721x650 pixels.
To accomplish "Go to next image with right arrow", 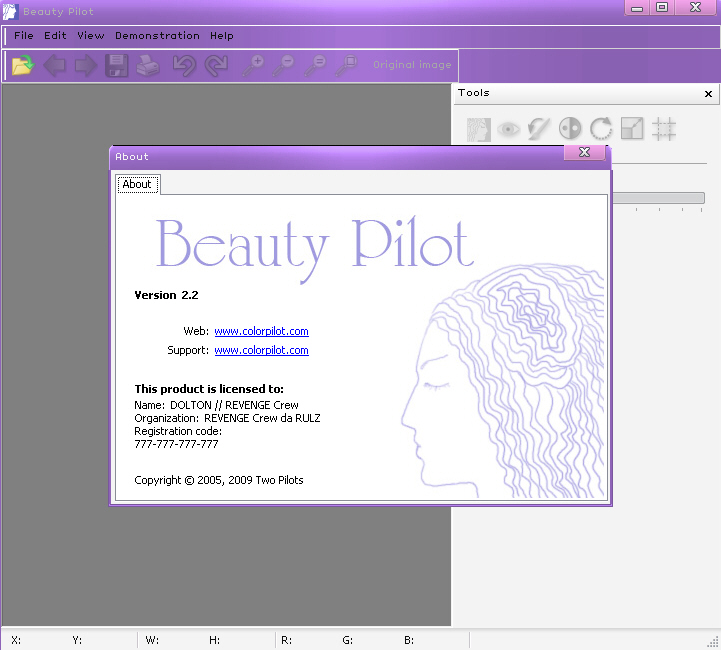I will point(86,65).
